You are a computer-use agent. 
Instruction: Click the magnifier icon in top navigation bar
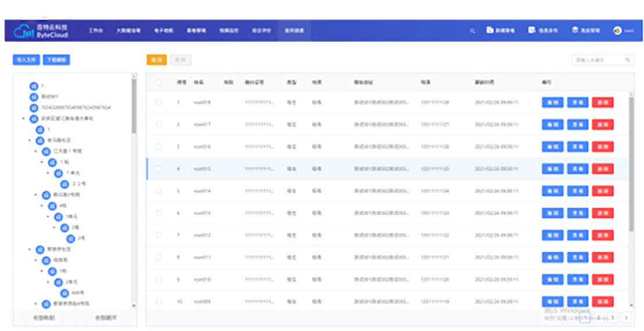(473, 31)
